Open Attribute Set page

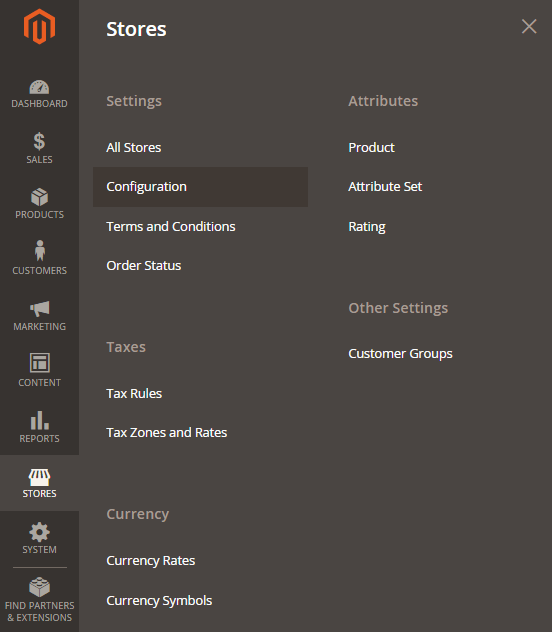click(x=385, y=187)
